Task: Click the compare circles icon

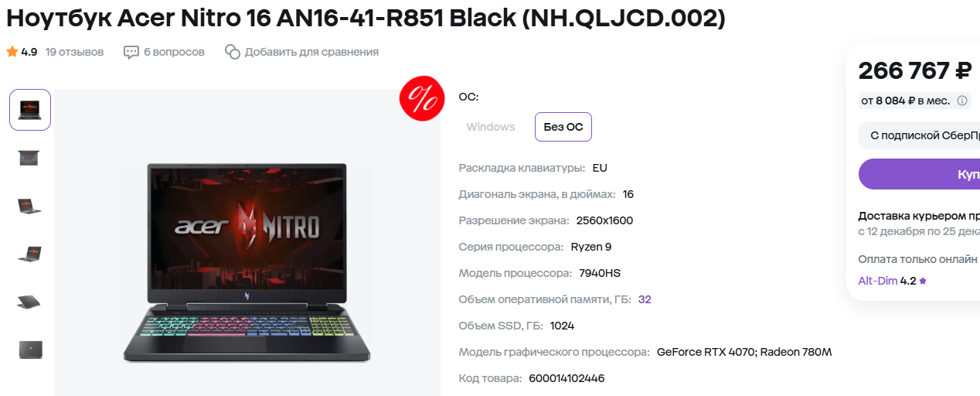Action: (233, 52)
